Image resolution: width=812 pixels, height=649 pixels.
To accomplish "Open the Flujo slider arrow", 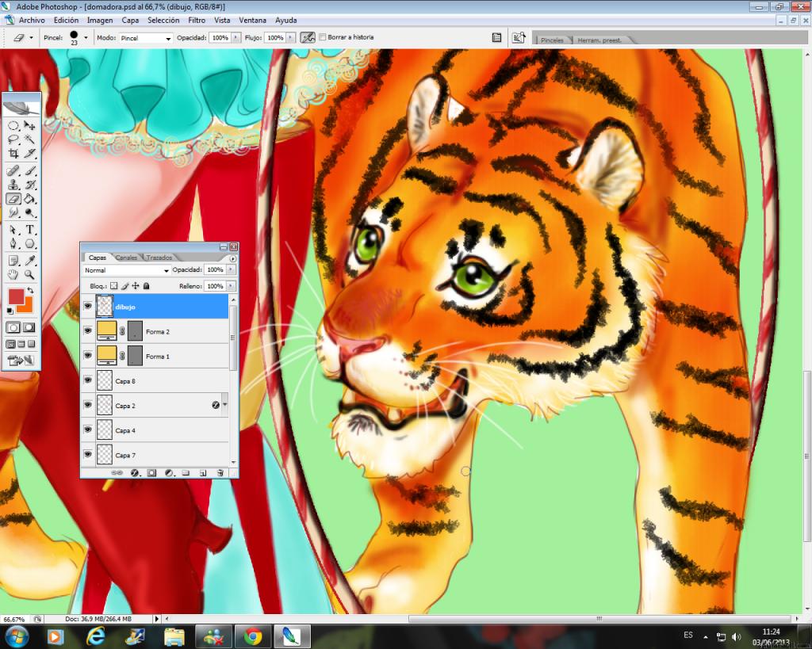I will (291, 38).
